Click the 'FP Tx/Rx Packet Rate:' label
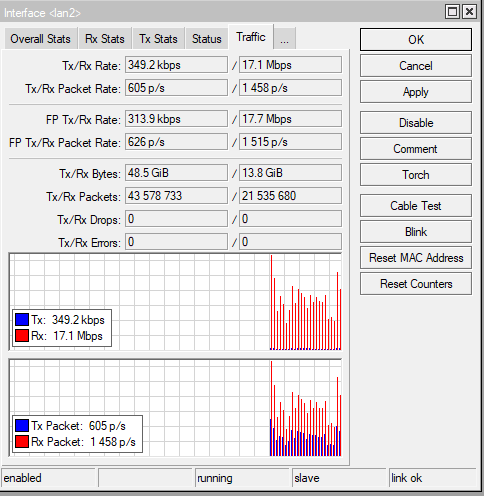Image resolution: width=484 pixels, height=496 pixels. (65, 143)
